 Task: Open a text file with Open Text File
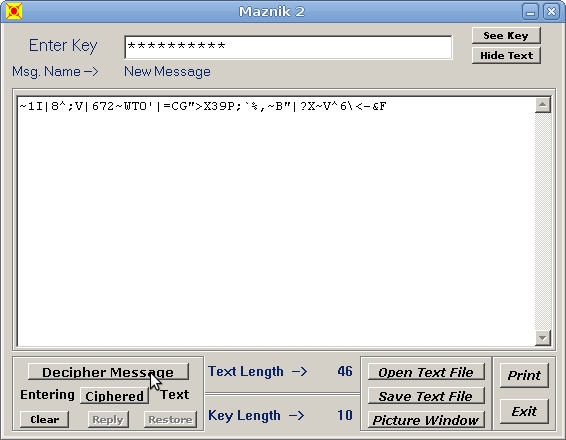click(x=426, y=372)
